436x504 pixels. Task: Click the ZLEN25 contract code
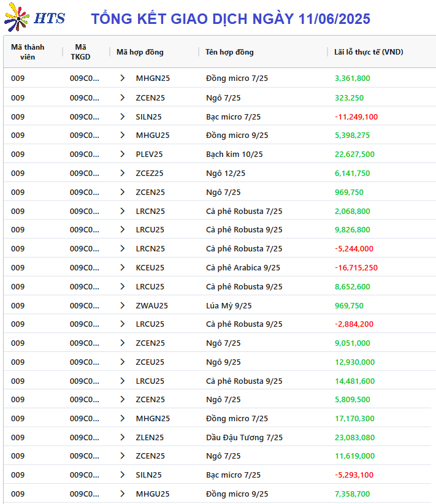click(x=150, y=437)
